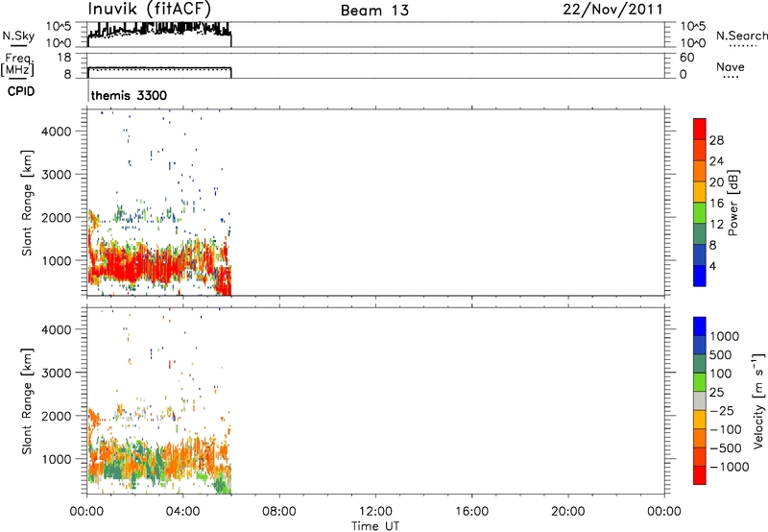Click the 'themis 3300' CPID text
768x532 pixels.
coord(129,95)
